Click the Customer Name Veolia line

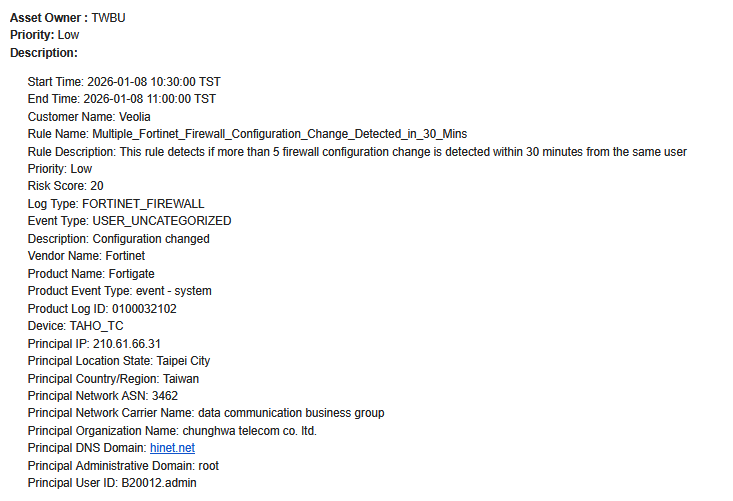pos(89,116)
